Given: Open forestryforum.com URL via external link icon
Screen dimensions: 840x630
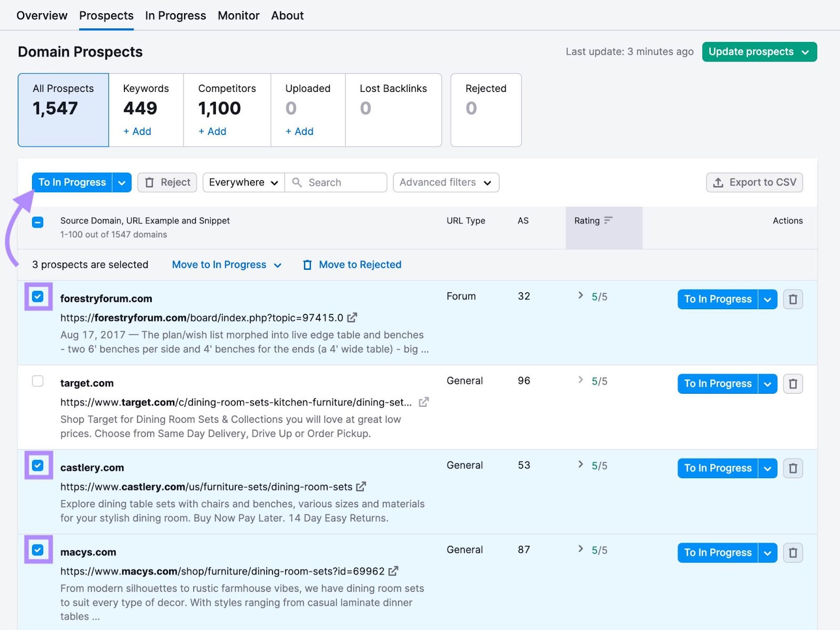Looking at the screenshot, I should [352, 318].
